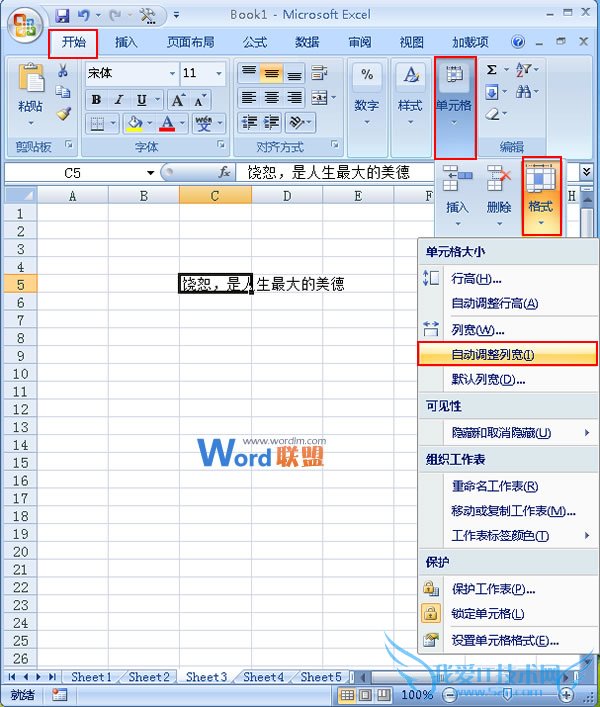Switch to the 开始 (Home) tab

pos(73,42)
